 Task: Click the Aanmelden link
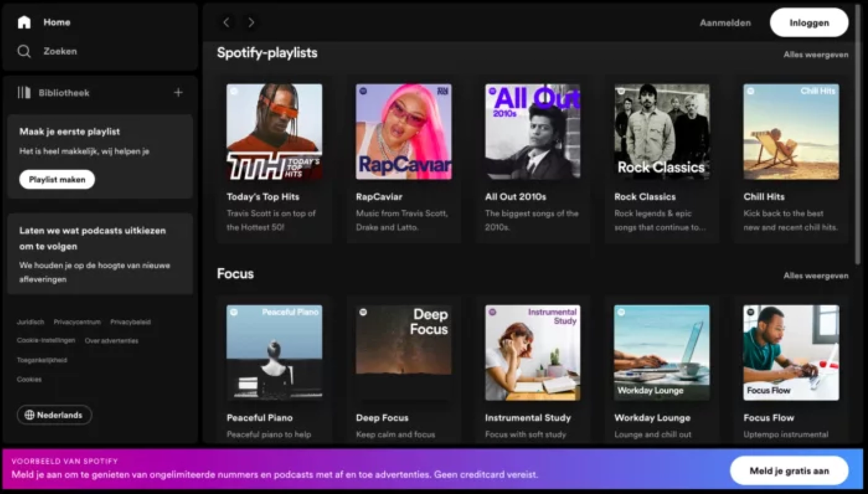(x=725, y=23)
